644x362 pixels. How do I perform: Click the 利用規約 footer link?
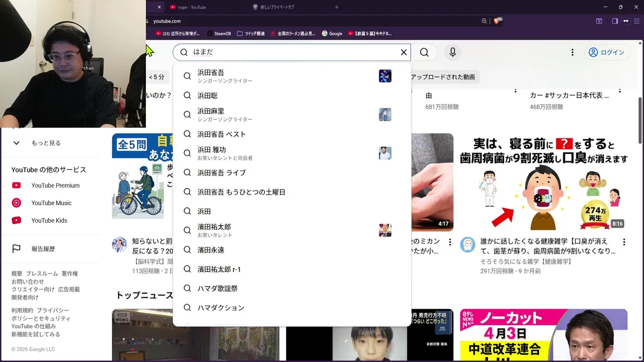point(22,311)
